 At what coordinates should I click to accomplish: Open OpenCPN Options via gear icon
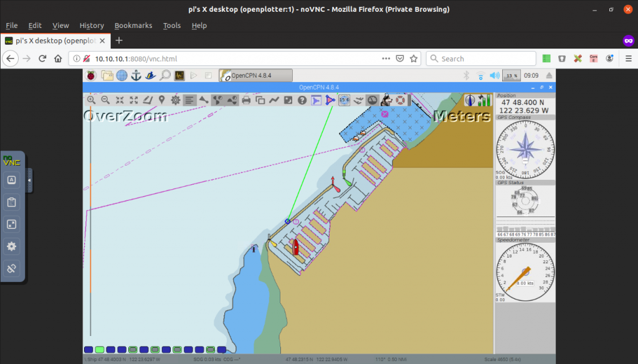tap(176, 100)
